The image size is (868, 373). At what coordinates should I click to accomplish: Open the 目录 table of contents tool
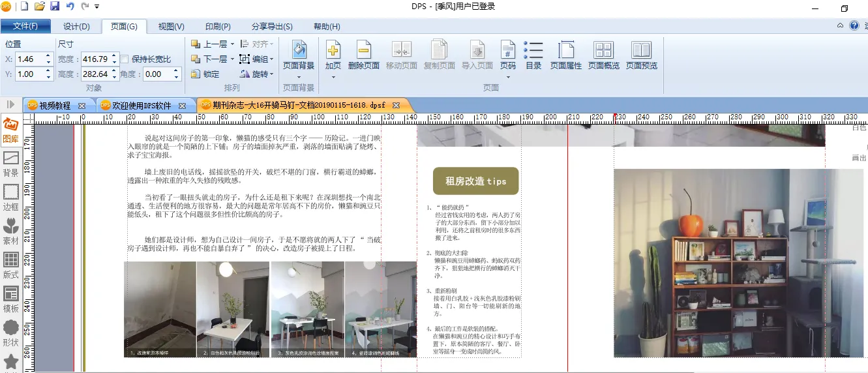[533, 55]
